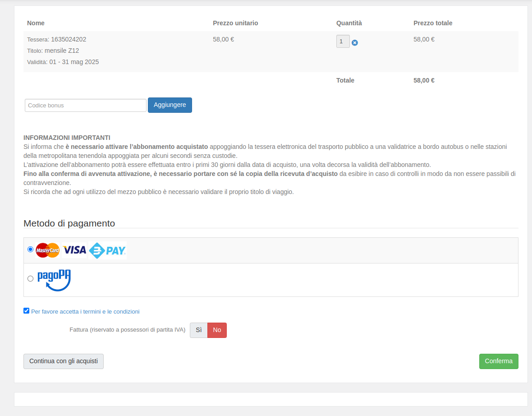The height and width of the screenshot is (416, 532).
Task: Click the VISA logo
Action: 74,250
